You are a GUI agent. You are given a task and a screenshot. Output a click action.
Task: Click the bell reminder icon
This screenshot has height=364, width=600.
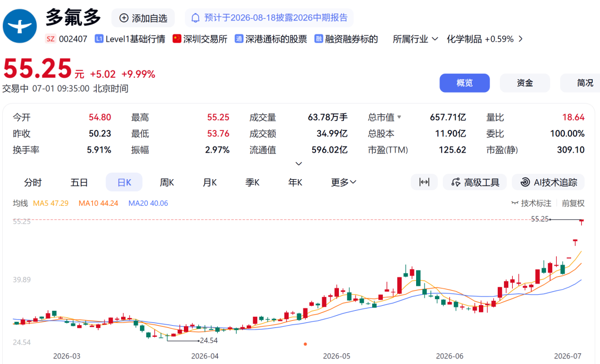(196, 18)
